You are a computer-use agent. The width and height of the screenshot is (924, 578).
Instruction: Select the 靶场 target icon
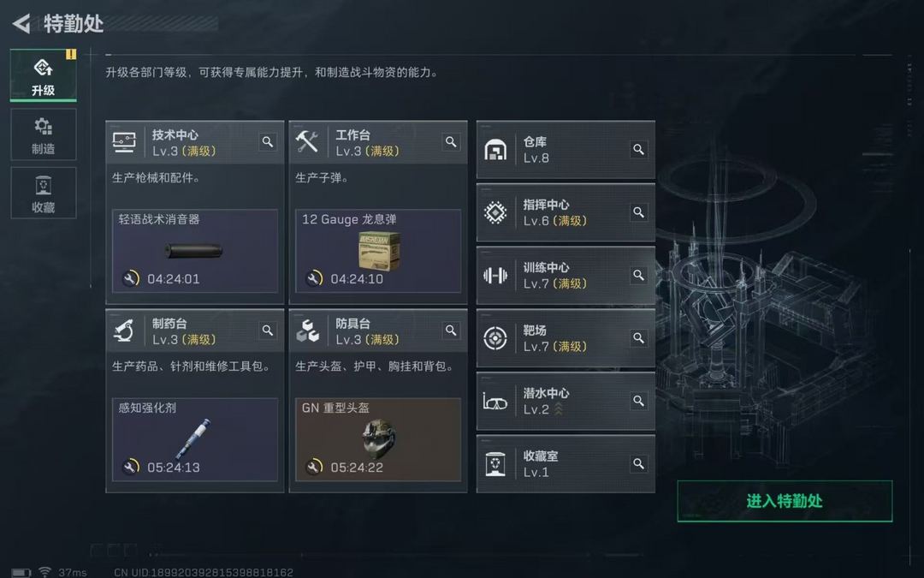point(495,338)
